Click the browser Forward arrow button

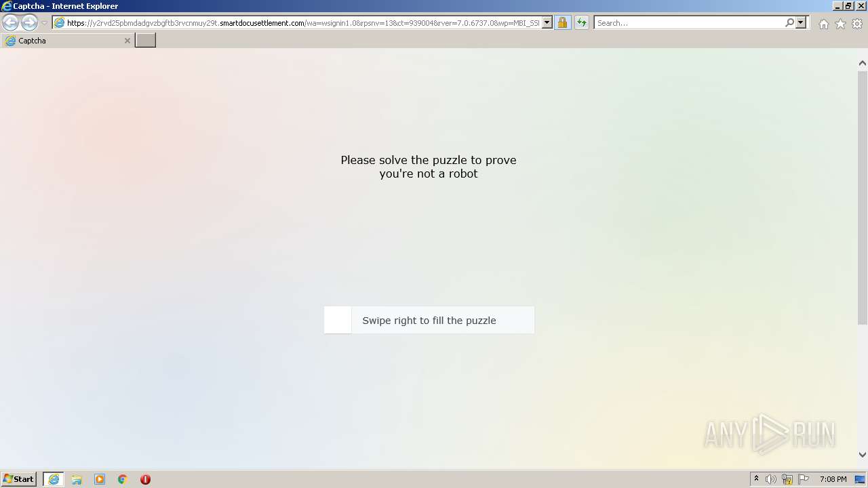[x=29, y=23]
